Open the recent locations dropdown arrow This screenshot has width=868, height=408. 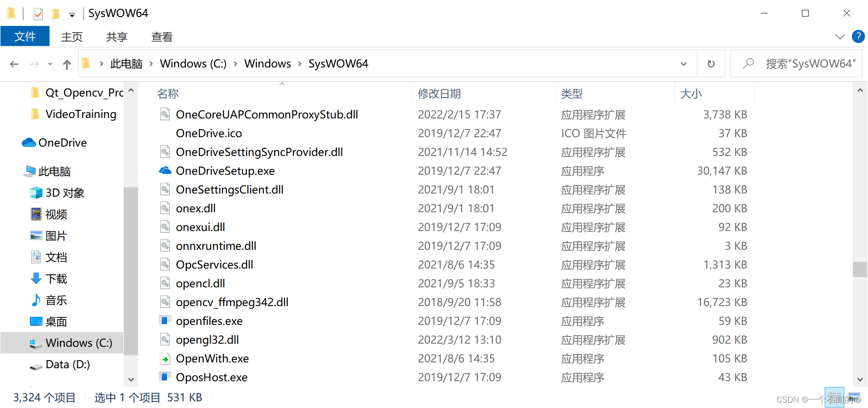point(50,64)
